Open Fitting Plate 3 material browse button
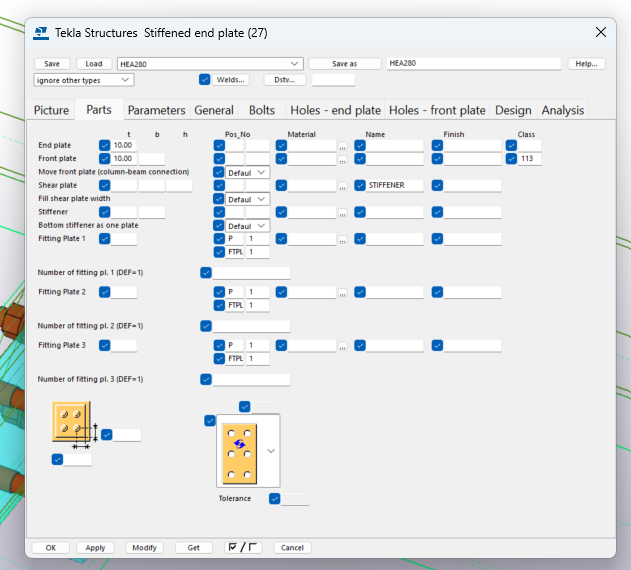 (x=342, y=345)
